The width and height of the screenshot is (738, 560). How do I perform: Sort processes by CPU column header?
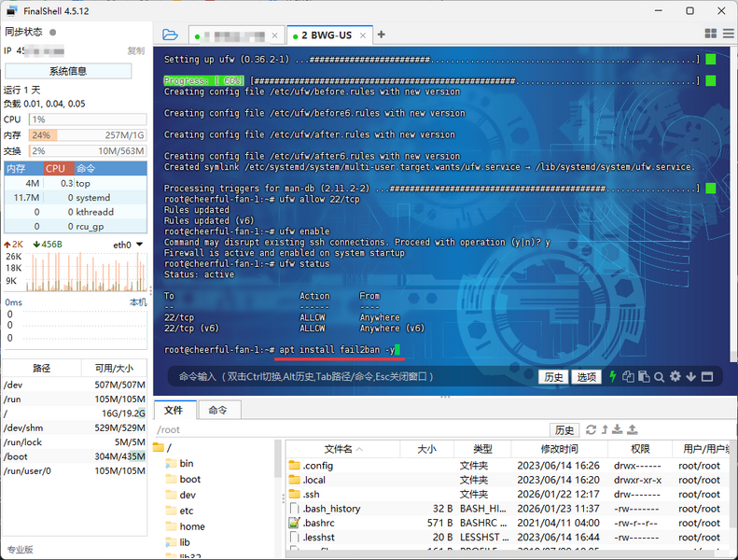click(58, 169)
